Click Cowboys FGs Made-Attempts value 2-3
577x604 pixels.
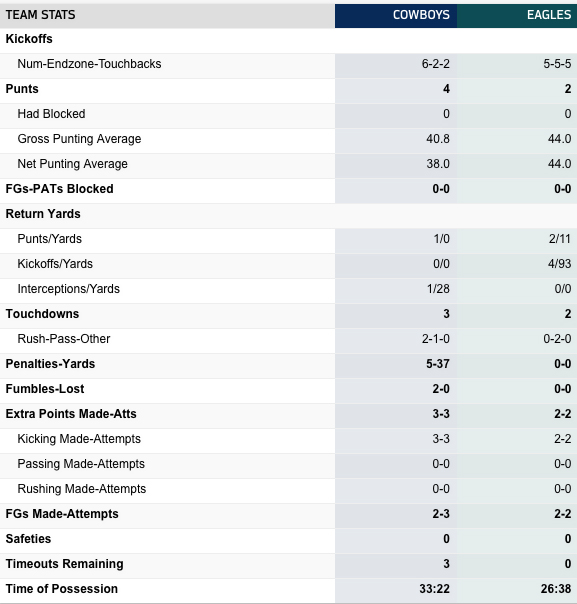coord(441,514)
